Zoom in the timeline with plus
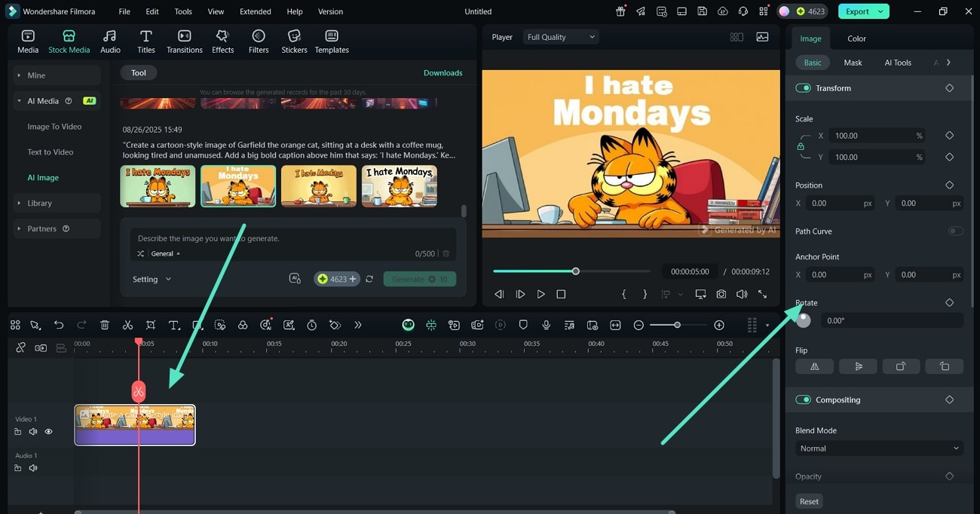 pyautogui.click(x=719, y=325)
